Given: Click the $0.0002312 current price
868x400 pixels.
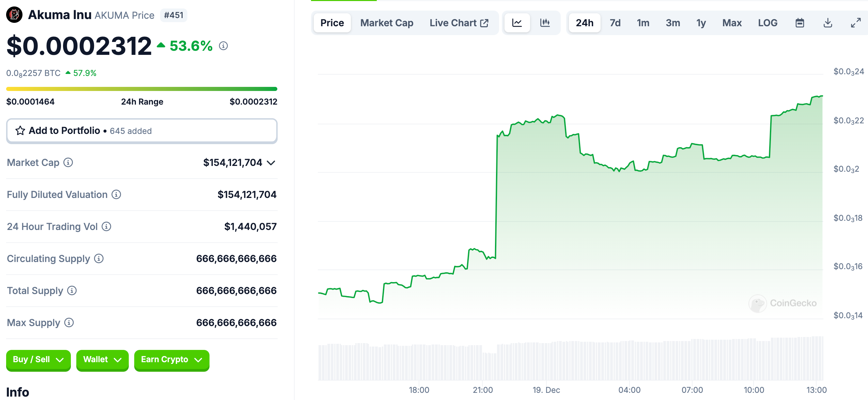Looking at the screenshot, I should point(79,46).
